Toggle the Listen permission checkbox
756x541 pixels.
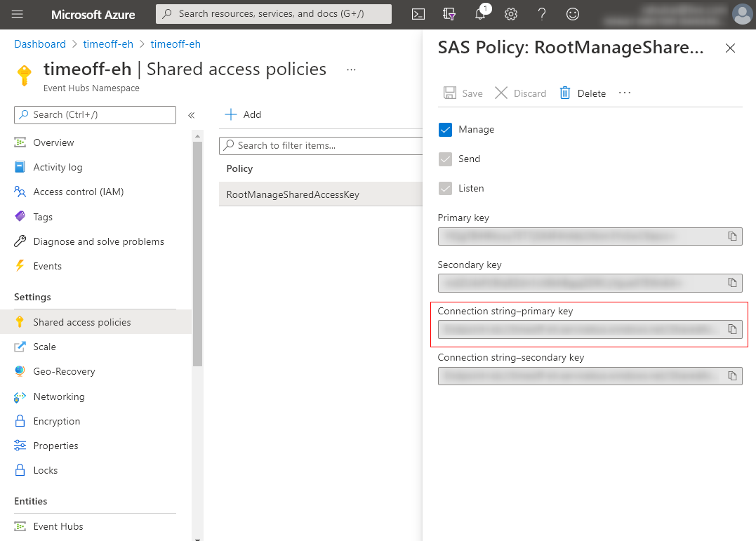[445, 189]
